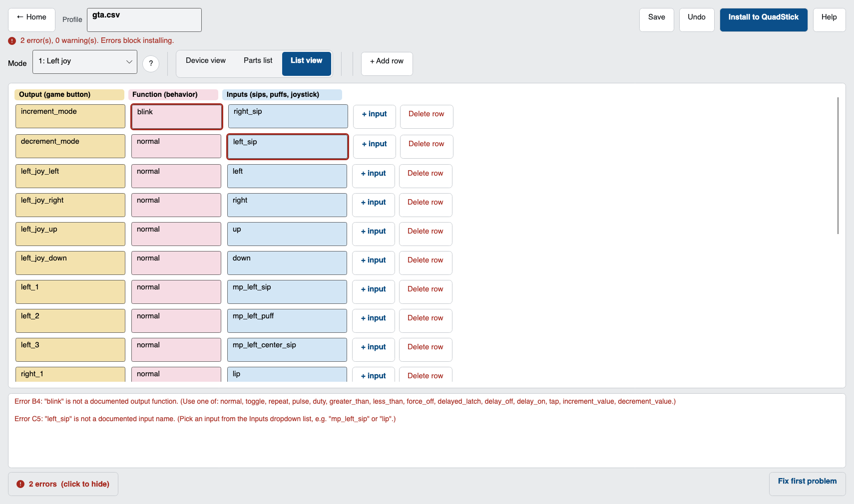Delete the left_1 row

(426, 292)
